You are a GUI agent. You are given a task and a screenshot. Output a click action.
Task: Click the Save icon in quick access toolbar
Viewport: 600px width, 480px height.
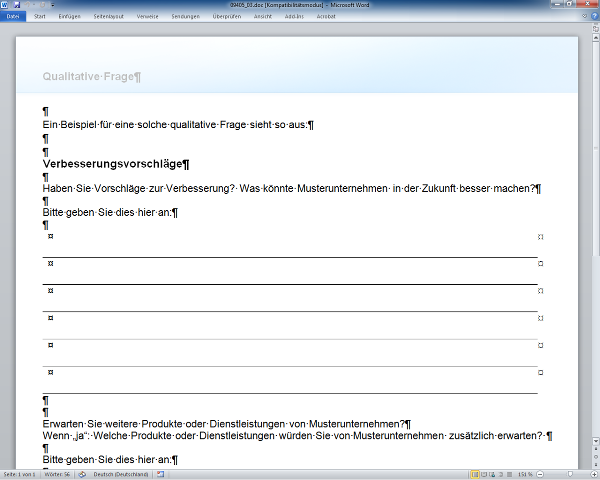click(x=18, y=5)
